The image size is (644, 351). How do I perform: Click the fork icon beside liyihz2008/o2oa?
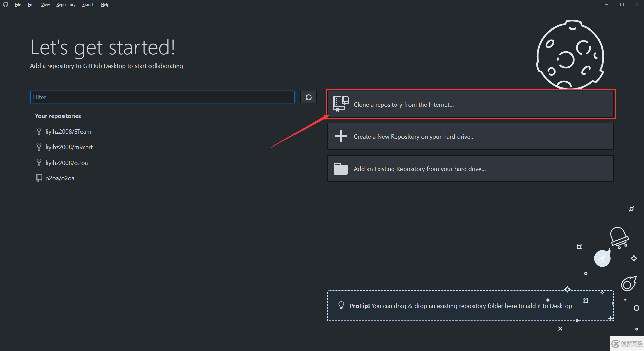[x=39, y=163]
